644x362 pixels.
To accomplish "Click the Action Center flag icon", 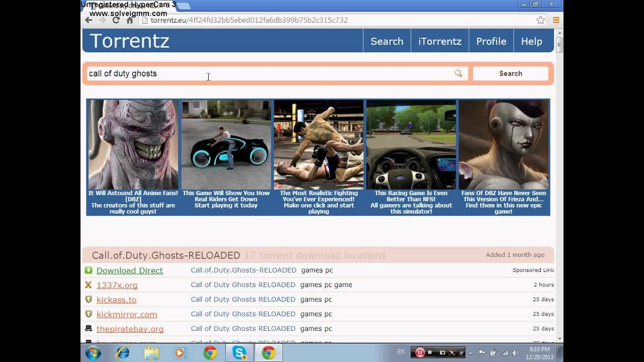I will [x=481, y=353].
